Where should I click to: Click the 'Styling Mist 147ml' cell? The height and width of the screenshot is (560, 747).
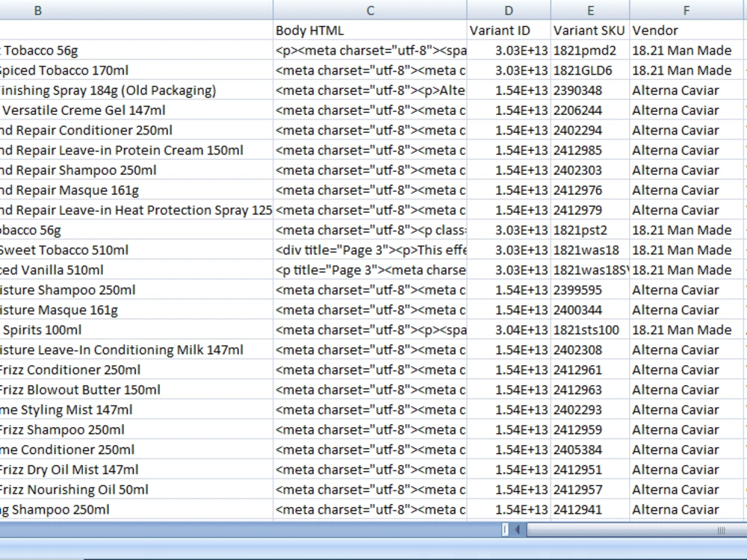pyautogui.click(x=136, y=409)
